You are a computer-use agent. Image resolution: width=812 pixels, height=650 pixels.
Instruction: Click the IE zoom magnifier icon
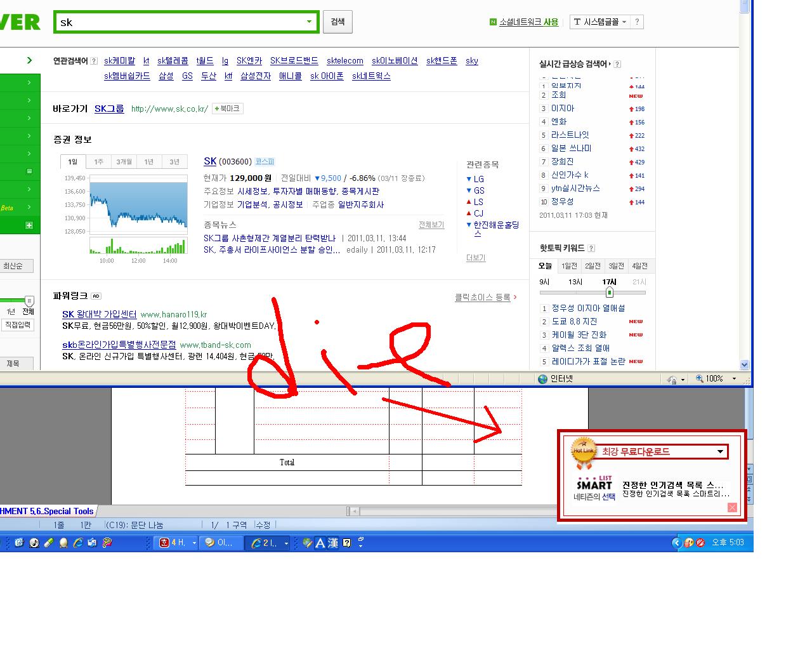[x=699, y=379]
